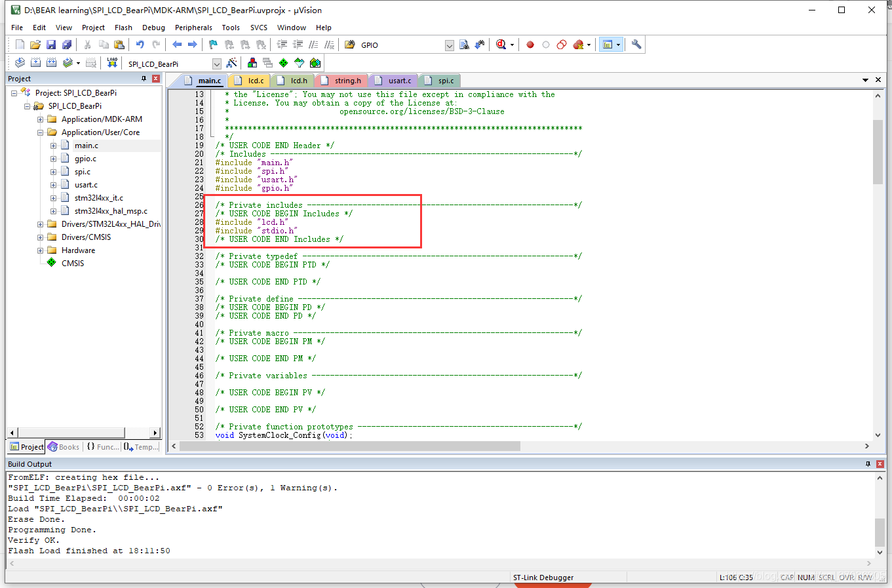
Task: Expand the main.c tree node
Action: click(53, 146)
